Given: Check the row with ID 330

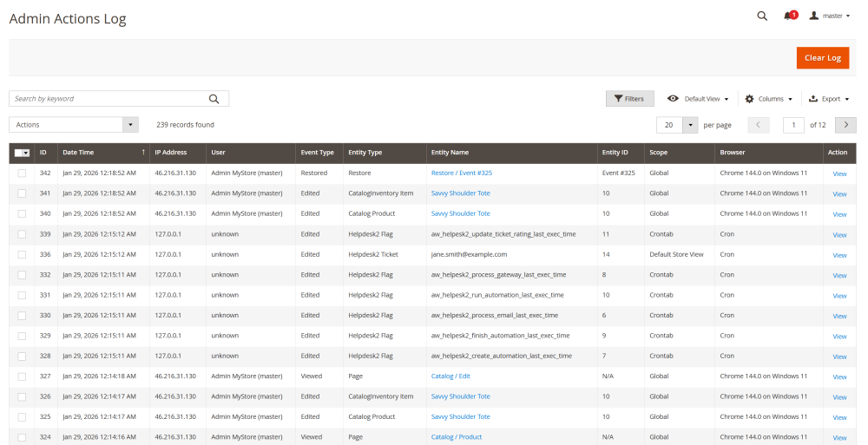Looking at the screenshot, I should pos(22,316).
